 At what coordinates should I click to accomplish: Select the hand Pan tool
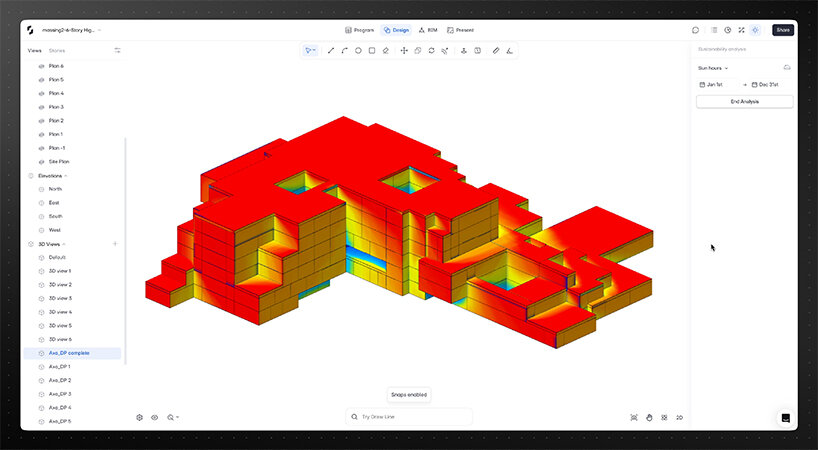coord(649,417)
